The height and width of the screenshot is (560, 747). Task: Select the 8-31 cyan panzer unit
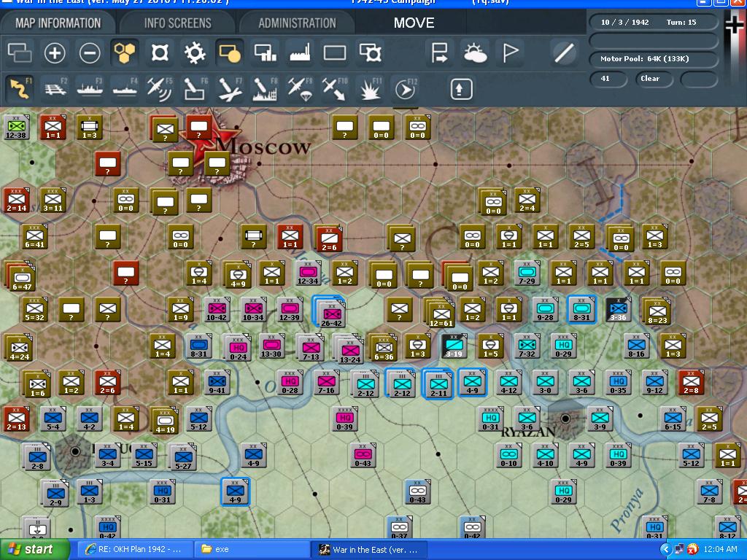pos(581,309)
